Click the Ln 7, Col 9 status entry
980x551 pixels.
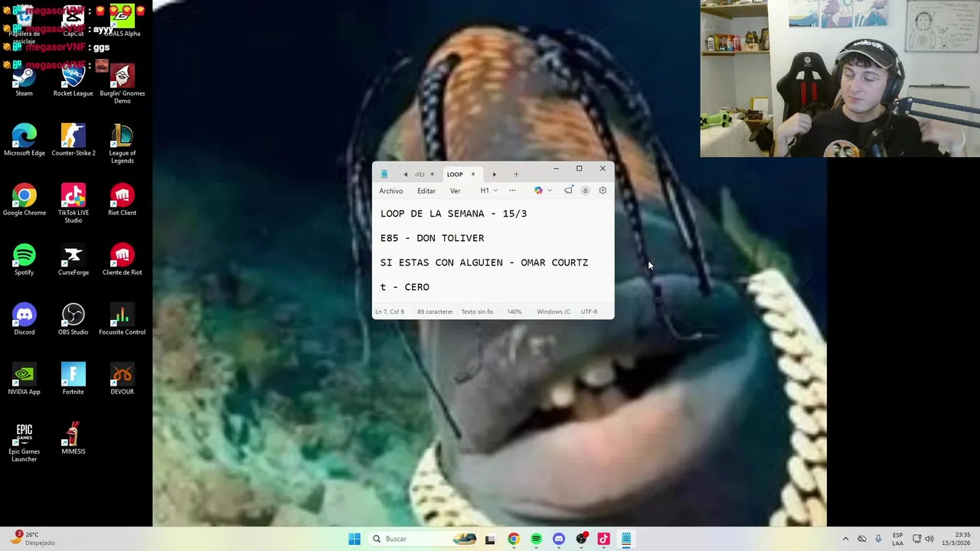(x=390, y=311)
